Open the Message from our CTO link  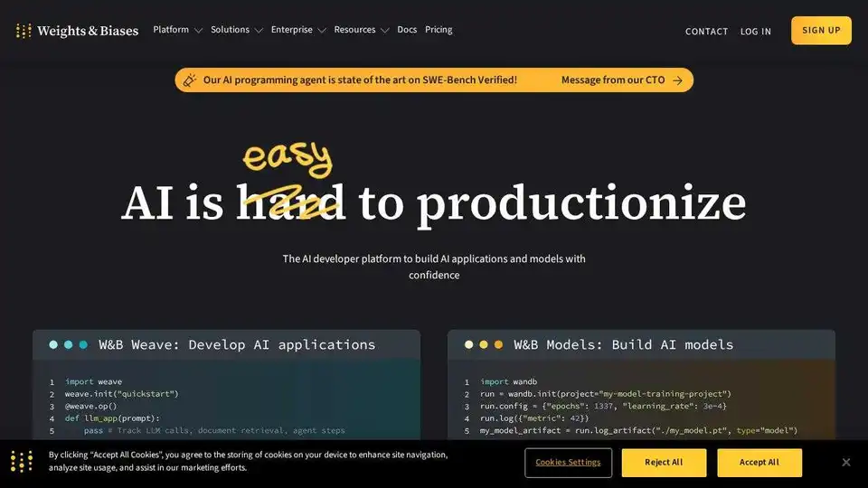pos(613,80)
